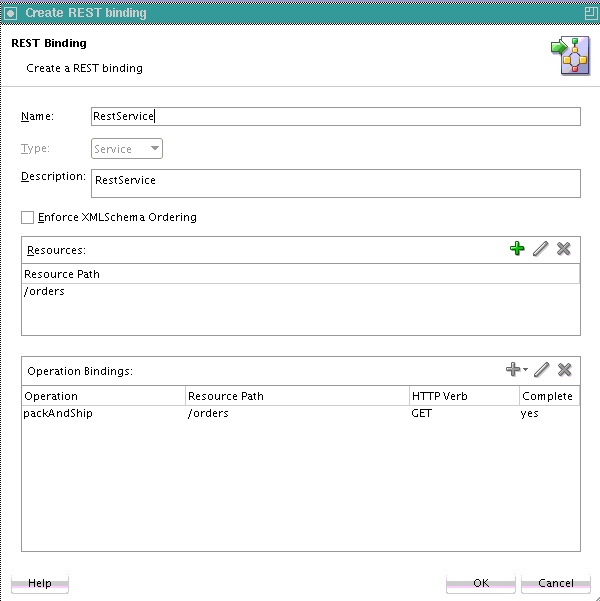
Task: Delete resource with the Resources X icon
Action: [563, 248]
